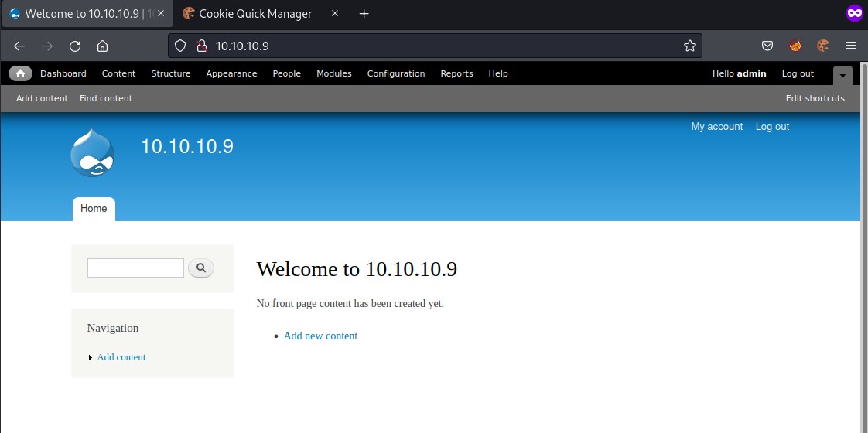Open a new browser tab

coord(364,14)
